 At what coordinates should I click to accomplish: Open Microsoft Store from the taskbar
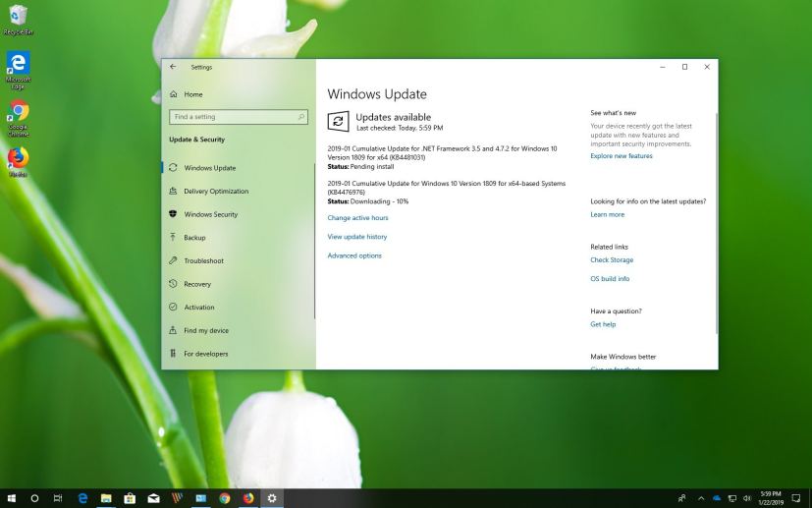[x=130, y=498]
